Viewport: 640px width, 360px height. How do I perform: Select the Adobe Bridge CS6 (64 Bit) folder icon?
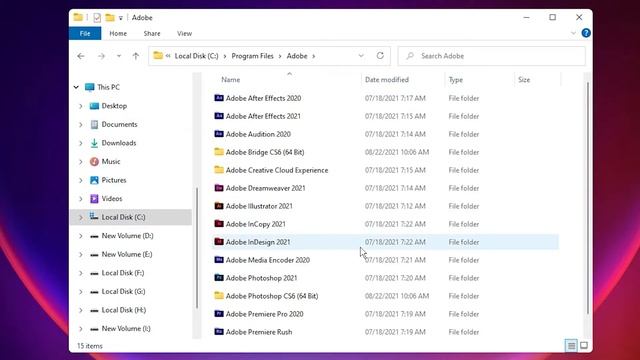coord(219,152)
